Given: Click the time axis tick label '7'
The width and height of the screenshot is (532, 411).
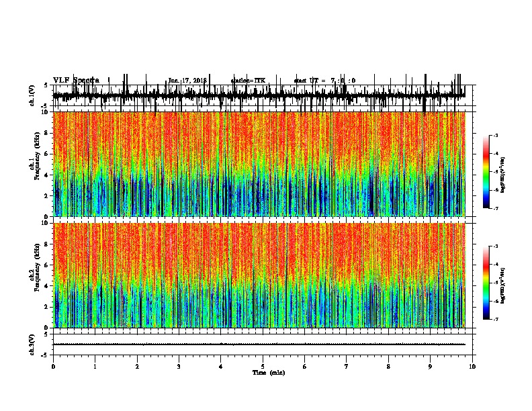Looking at the screenshot, I should (347, 367).
